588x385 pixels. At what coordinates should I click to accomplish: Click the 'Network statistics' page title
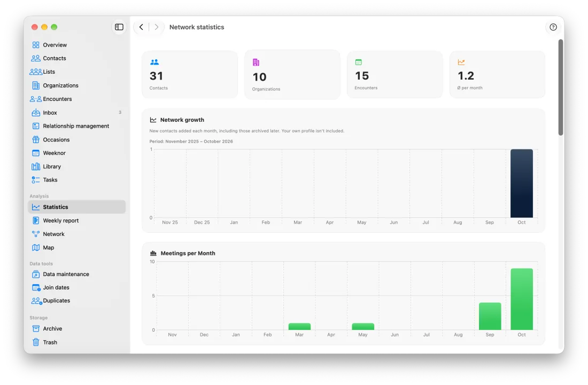197,27
